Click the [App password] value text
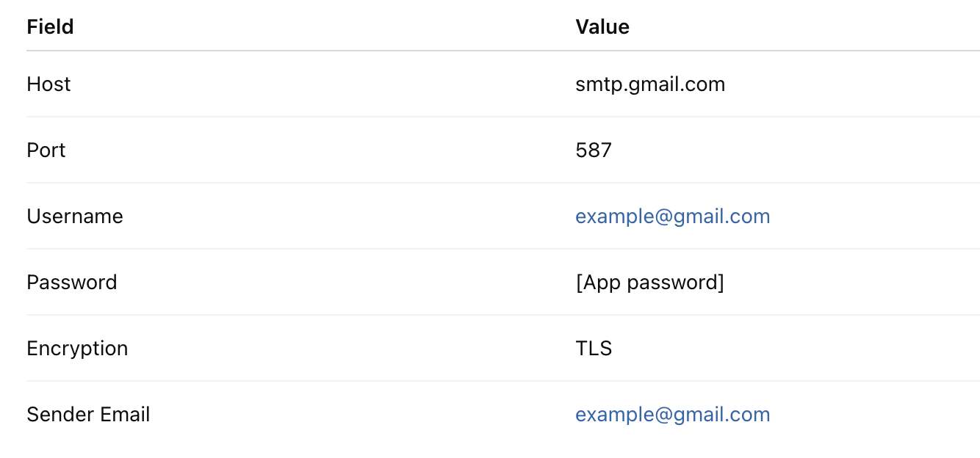The image size is (980, 458). (650, 283)
